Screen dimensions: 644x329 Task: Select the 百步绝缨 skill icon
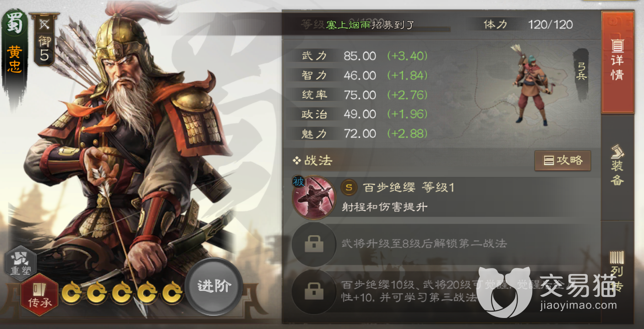[x=314, y=197]
